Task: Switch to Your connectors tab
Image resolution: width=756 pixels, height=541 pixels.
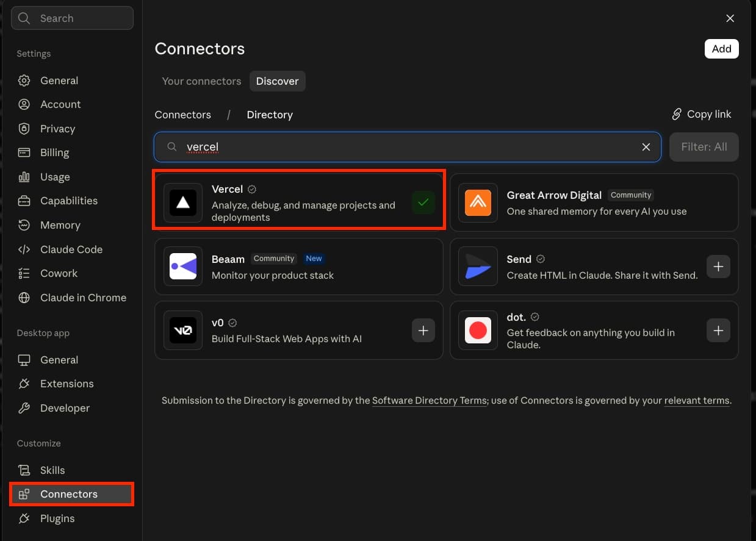Action: 201,81
